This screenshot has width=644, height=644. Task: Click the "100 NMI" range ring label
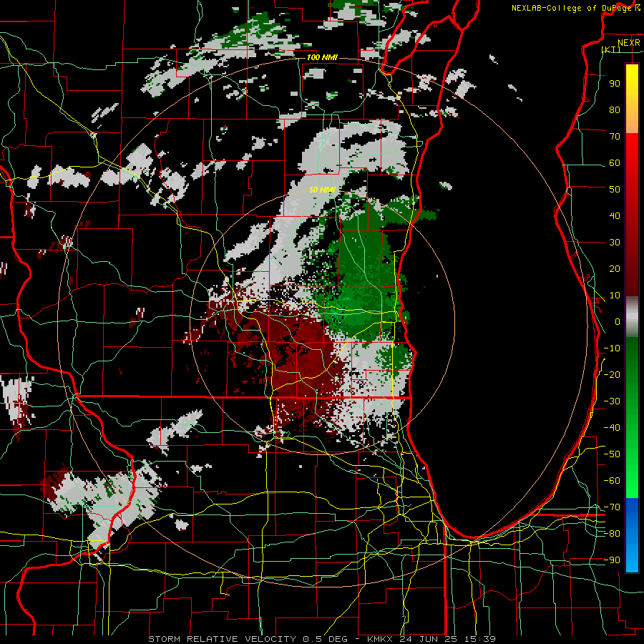click(x=322, y=57)
